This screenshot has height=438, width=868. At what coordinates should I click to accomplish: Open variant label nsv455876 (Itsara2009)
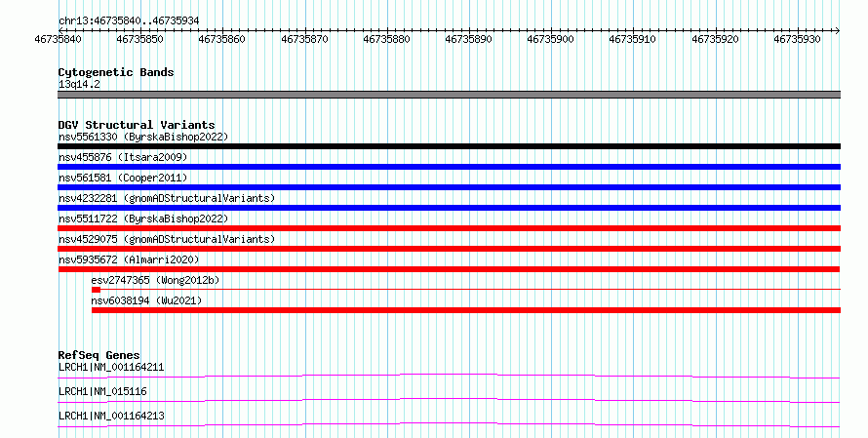click(x=123, y=157)
